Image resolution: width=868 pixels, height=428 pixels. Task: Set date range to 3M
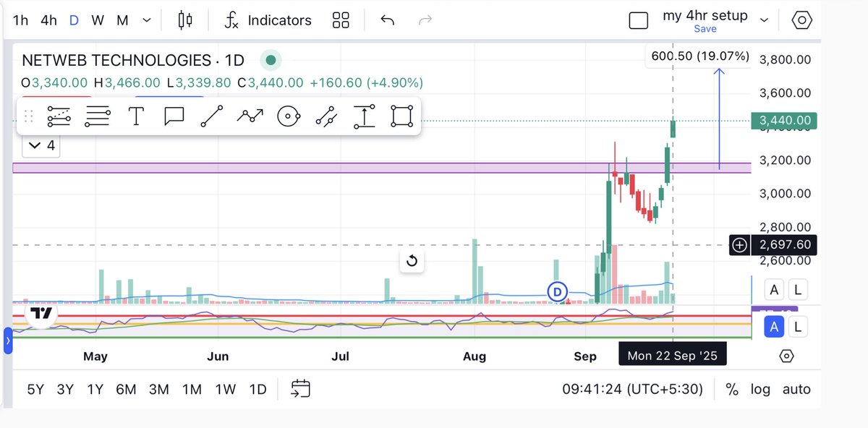[x=159, y=390]
